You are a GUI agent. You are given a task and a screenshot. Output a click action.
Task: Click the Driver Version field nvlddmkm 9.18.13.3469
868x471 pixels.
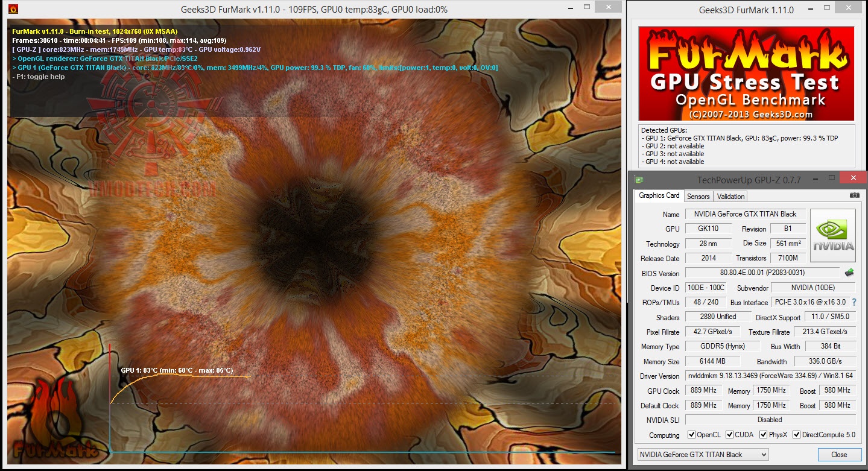(771, 376)
